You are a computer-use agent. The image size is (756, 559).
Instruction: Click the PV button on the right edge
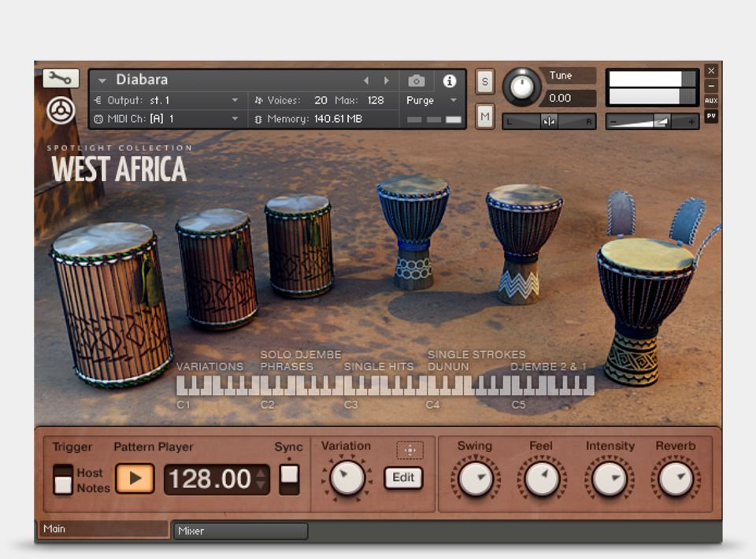(x=711, y=116)
